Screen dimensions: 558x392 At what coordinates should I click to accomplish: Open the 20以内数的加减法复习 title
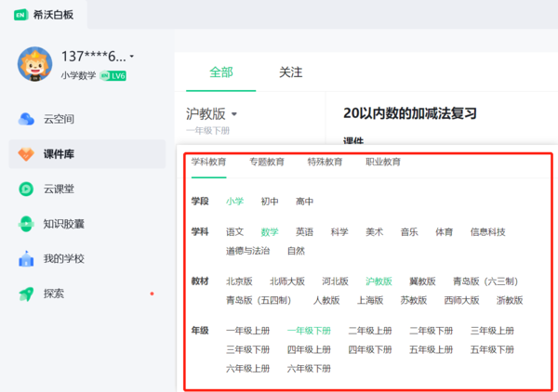click(409, 113)
